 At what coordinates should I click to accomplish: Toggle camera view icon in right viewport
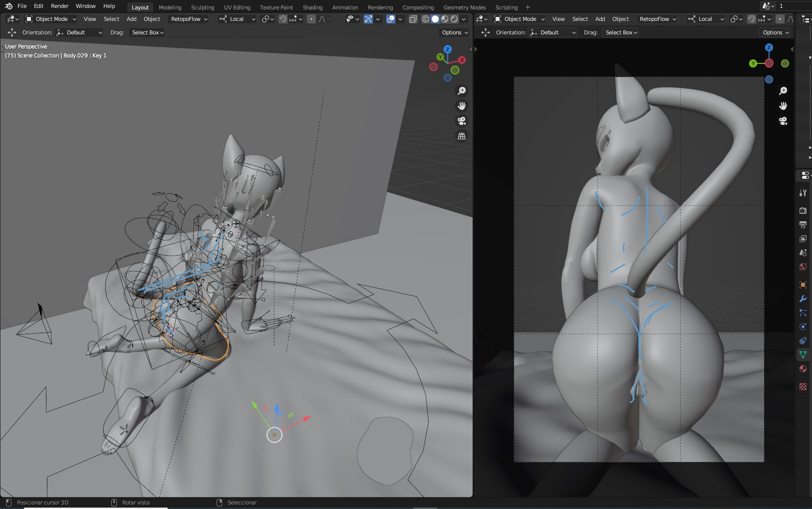point(783,121)
